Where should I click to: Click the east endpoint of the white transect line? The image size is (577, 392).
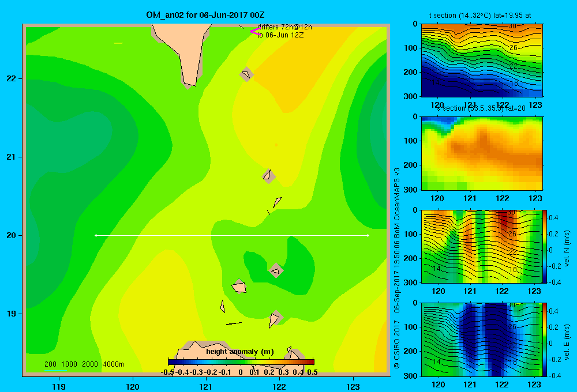368,235
